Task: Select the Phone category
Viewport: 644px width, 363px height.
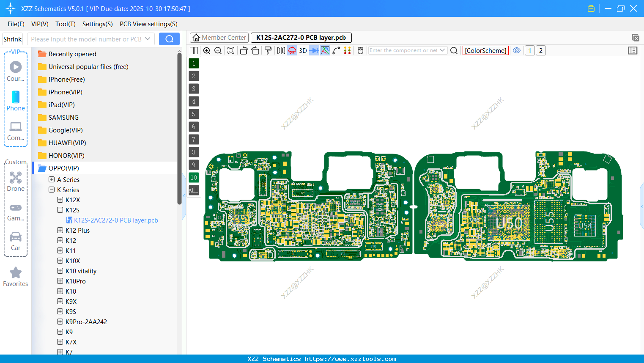Action: pyautogui.click(x=16, y=101)
